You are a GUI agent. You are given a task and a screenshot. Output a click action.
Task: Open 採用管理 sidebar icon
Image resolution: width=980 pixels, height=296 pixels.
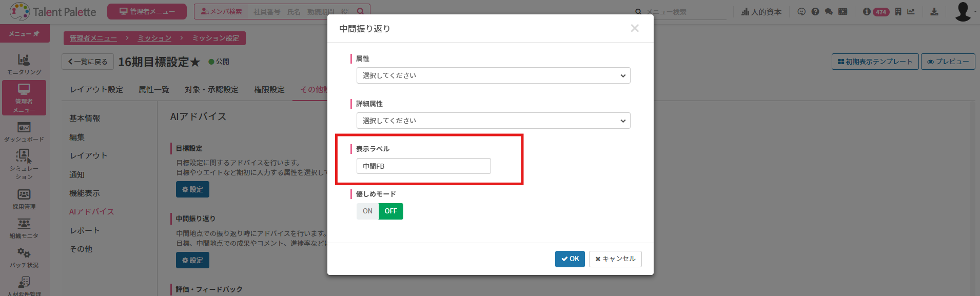(x=24, y=199)
